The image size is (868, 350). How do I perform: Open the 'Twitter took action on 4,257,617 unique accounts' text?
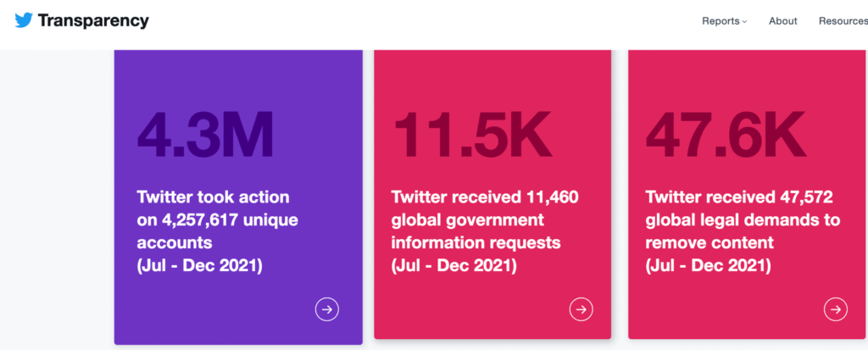(x=217, y=219)
